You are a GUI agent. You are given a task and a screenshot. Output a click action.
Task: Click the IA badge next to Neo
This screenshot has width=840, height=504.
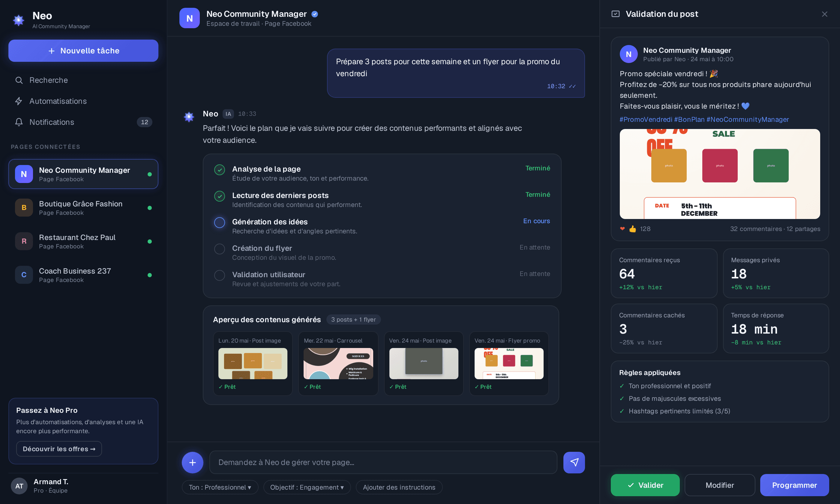click(228, 114)
